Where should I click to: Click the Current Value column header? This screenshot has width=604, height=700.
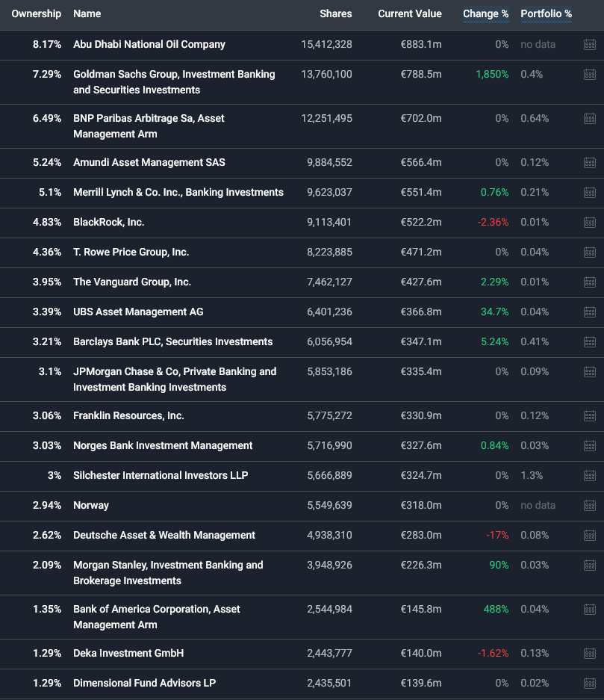[x=409, y=13]
